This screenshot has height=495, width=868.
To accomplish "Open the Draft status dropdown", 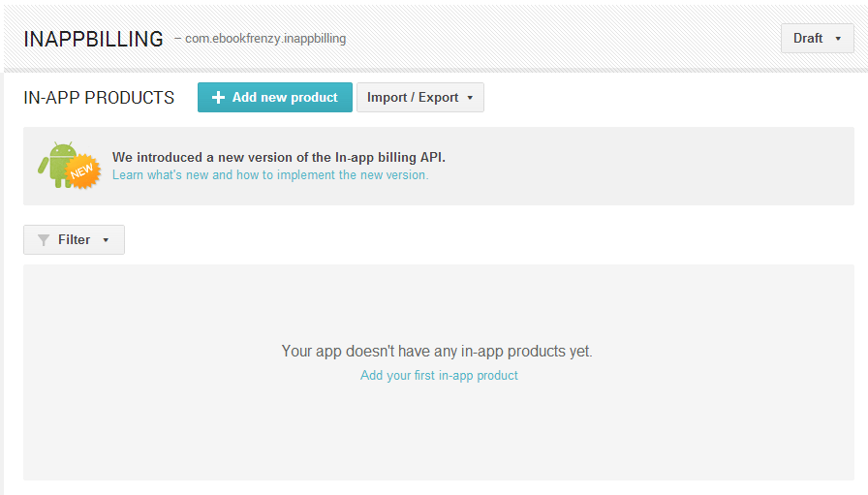I will point(817,39).
